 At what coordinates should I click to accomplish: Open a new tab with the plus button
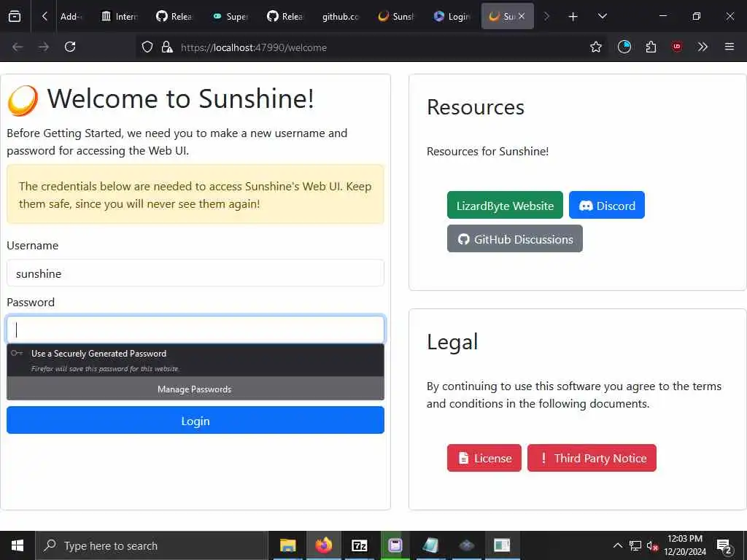[x=573, y=17]
